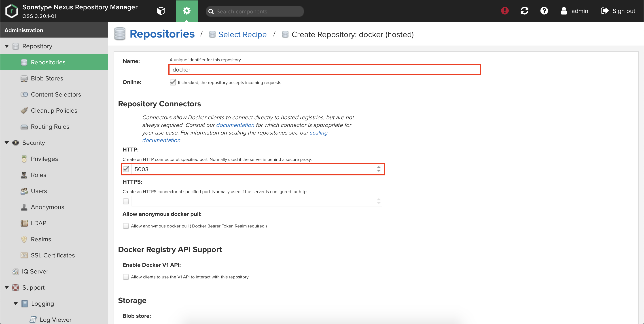Increase the HTTP port with up arrow
Screen dimensions: 644x324
tap(379, 167)
